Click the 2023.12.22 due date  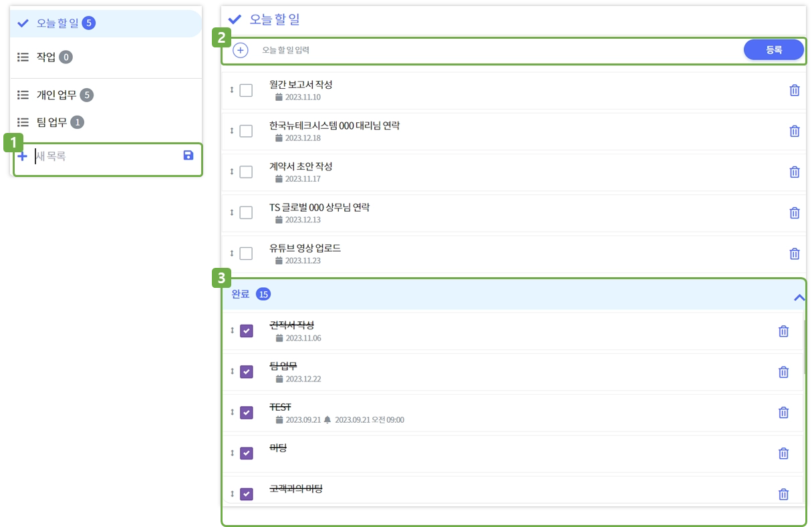coord(303,379)
